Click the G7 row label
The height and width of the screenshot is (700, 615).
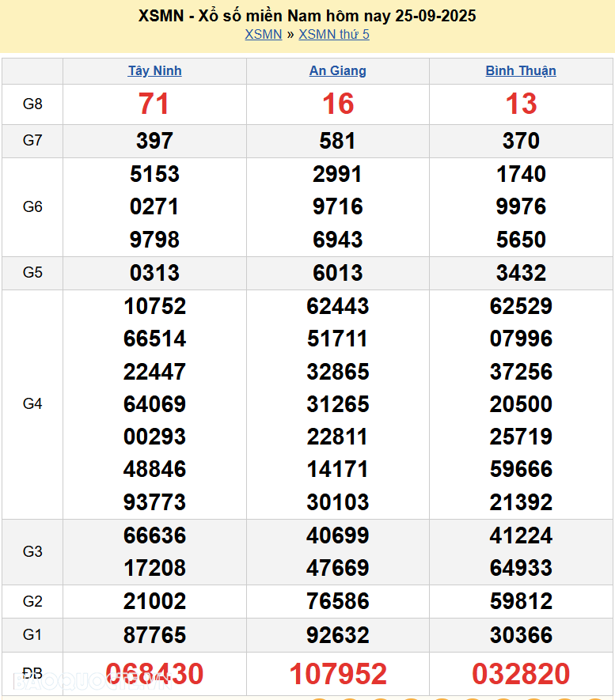pyautogui.click(x=32, y=141)
